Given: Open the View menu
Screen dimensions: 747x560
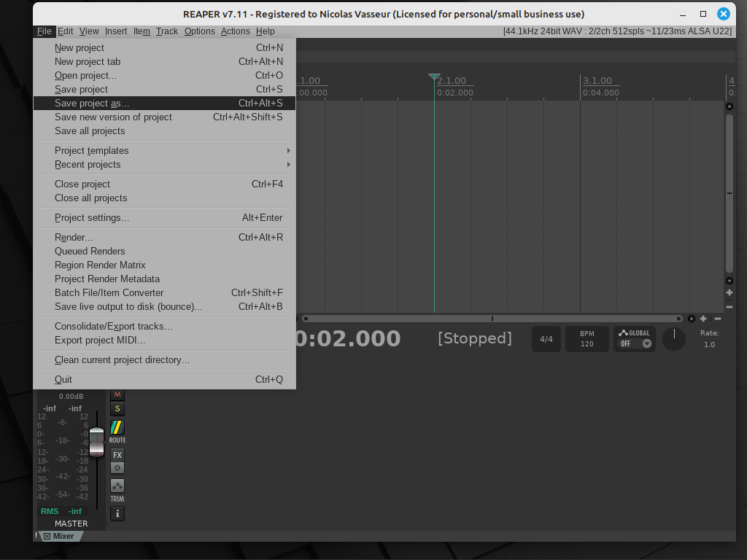Looking at the screenshot, I should coord(89,31).
